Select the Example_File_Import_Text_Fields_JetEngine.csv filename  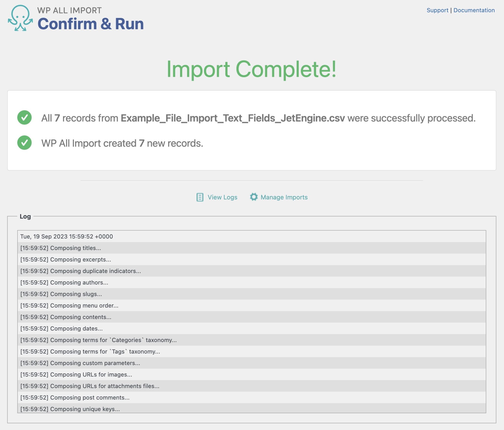[233, 119]
